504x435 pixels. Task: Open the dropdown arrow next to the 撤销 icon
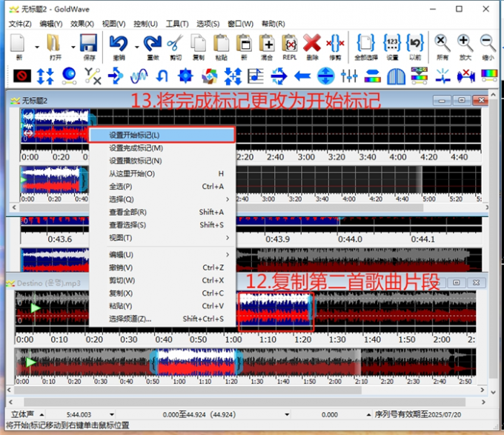click(x=136, y=47)
